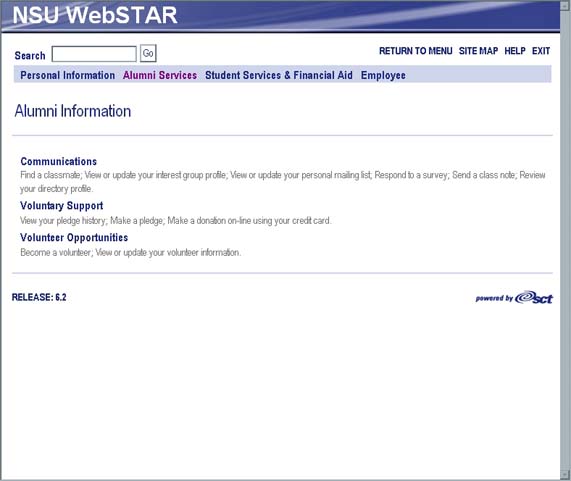Click the Go search button
Screen dimensions: 571x481
[148, 54]
